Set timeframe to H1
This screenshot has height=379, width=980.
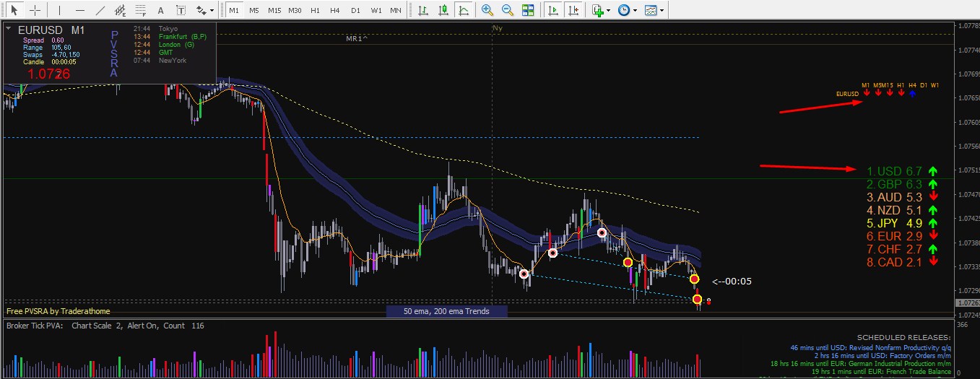pyautogui.click(x=315, y=11)
